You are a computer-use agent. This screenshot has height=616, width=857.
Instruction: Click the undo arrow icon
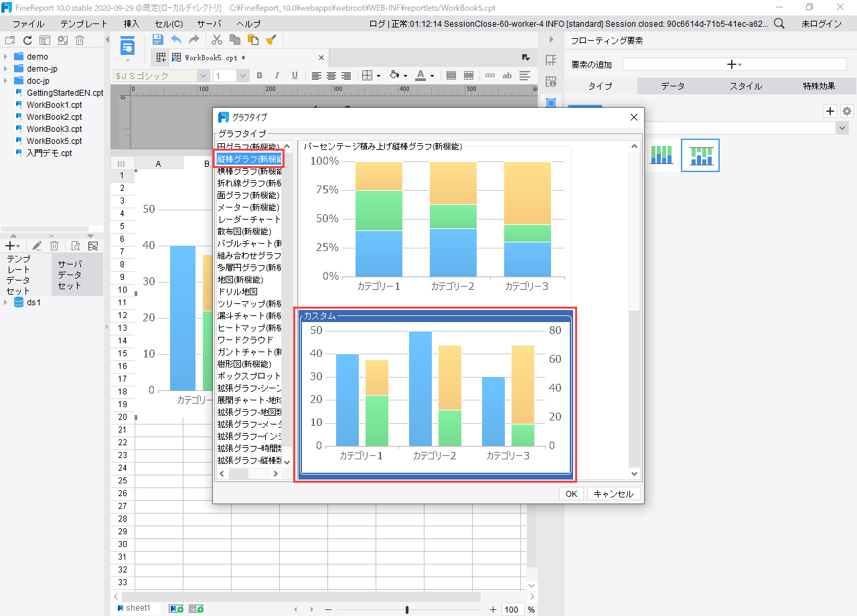[176, 40]
